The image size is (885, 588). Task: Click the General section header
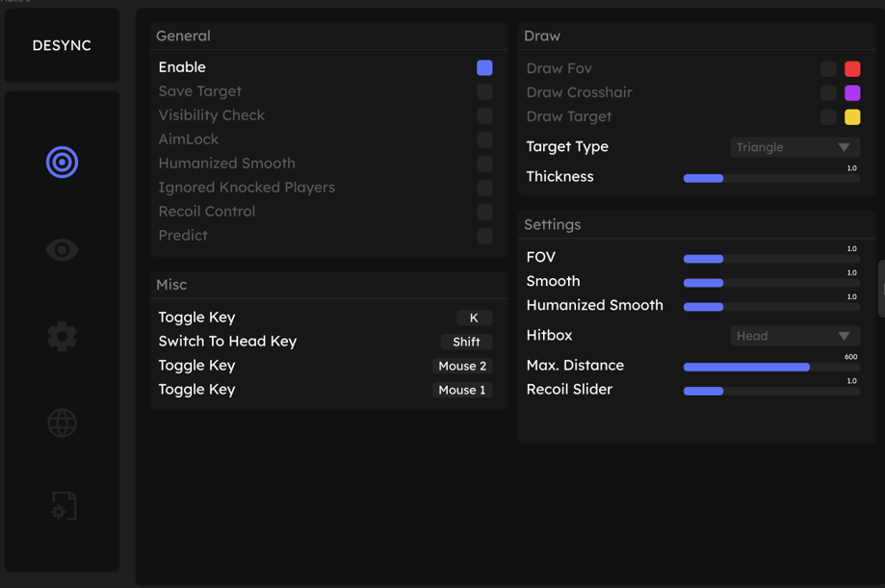[183, 36]
